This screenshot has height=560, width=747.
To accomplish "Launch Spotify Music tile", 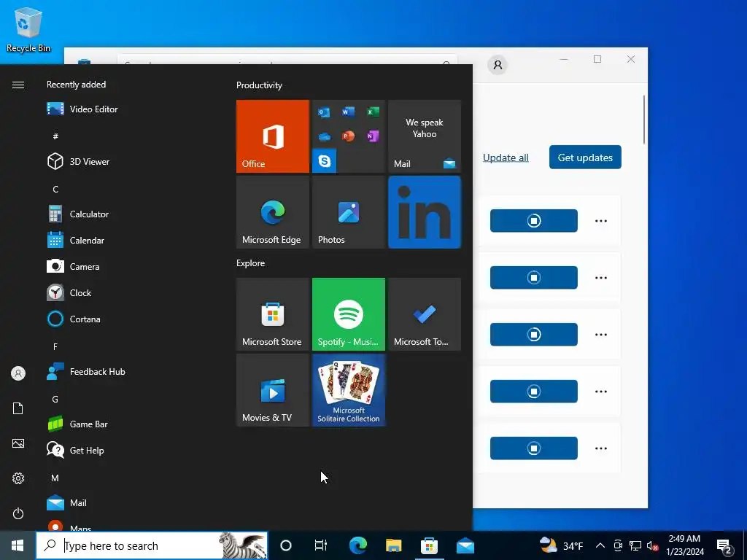I will click(348, 314).
